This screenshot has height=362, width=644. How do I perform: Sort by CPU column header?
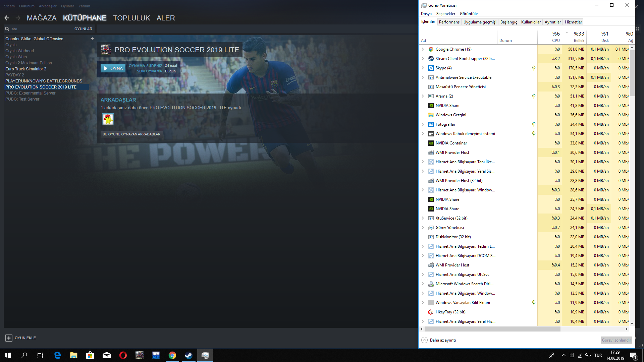click(x=549, y=37)
